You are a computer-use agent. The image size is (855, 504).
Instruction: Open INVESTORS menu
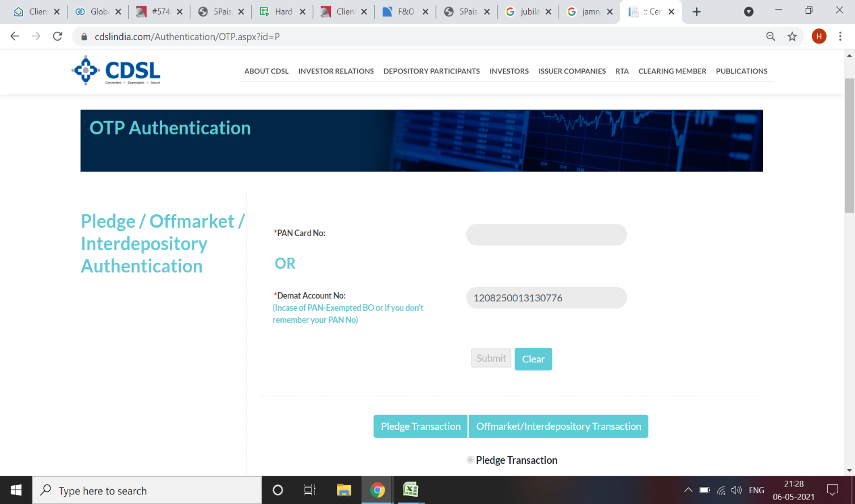pos(509,71)
